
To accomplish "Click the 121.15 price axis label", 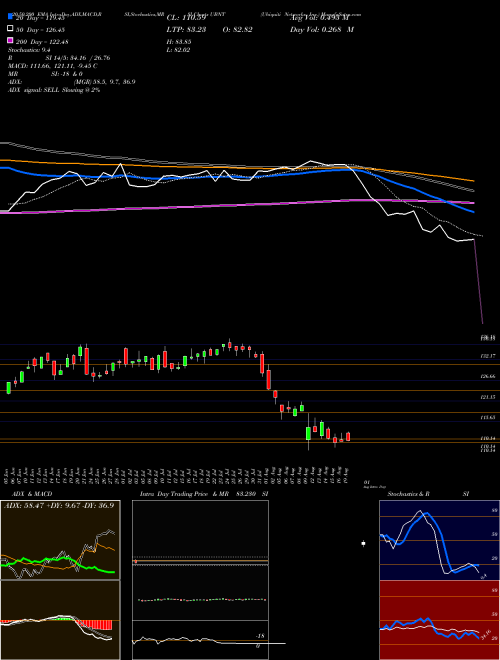I will [x=488, y=397].
